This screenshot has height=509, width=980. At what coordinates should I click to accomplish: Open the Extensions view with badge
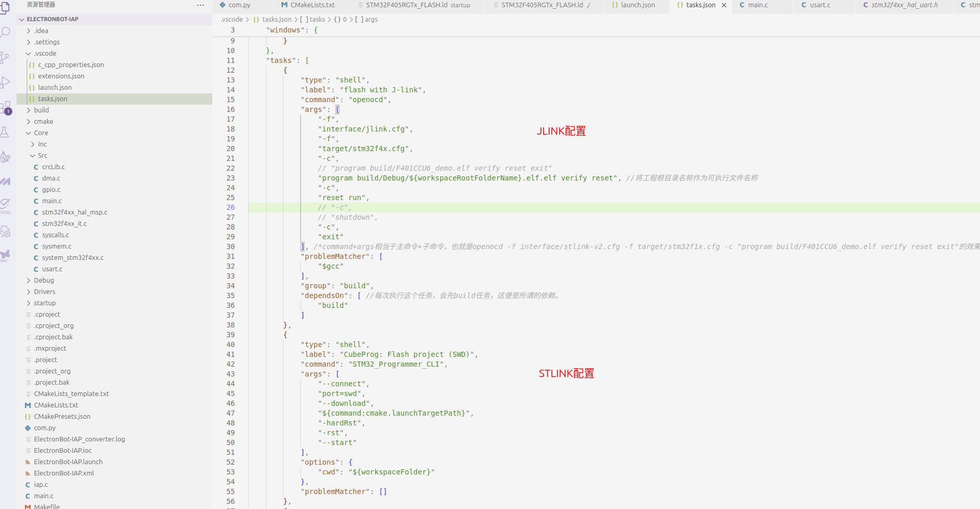point(5,108)
